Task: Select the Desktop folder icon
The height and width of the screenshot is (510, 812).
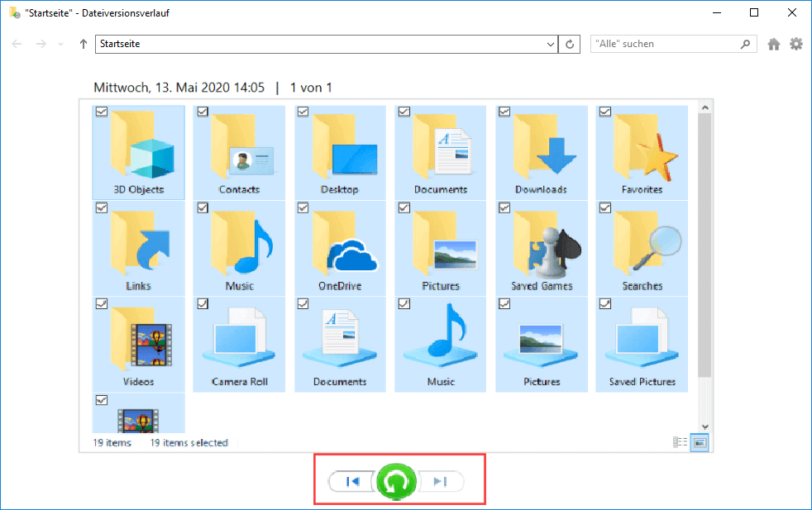Action: (x=344, y=145)
